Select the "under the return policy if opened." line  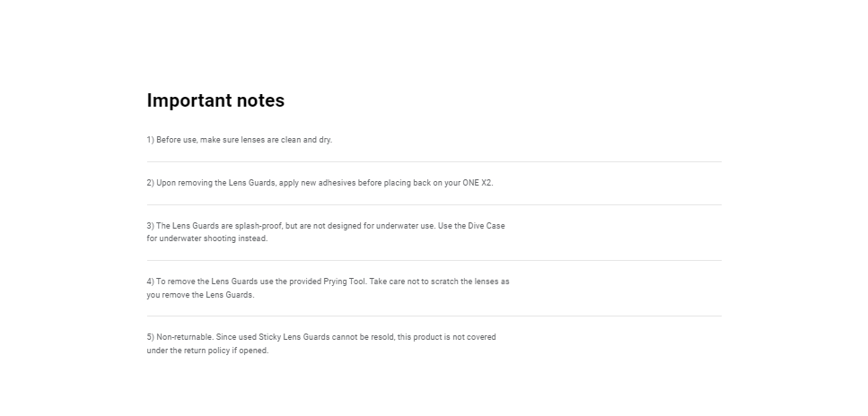coord(207,351)
